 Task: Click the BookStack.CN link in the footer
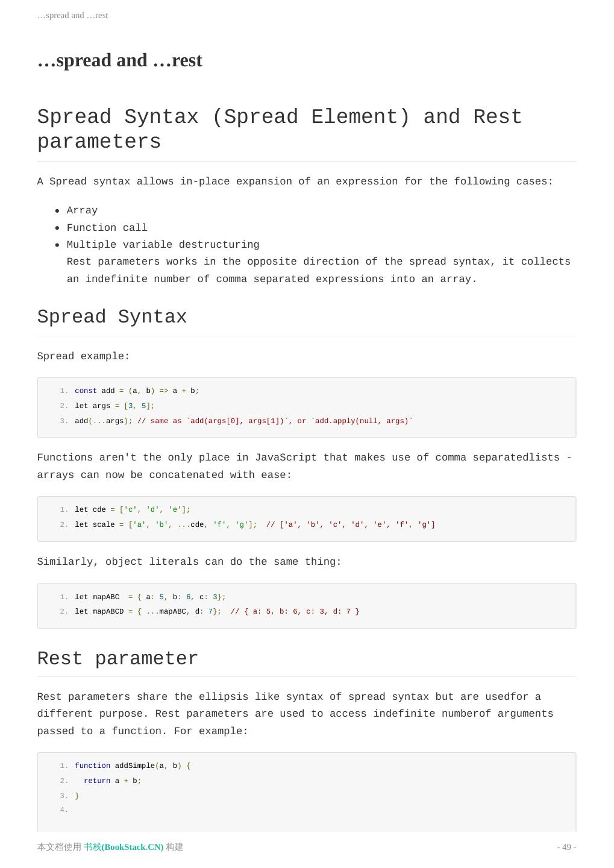click(x=124, y=847)
